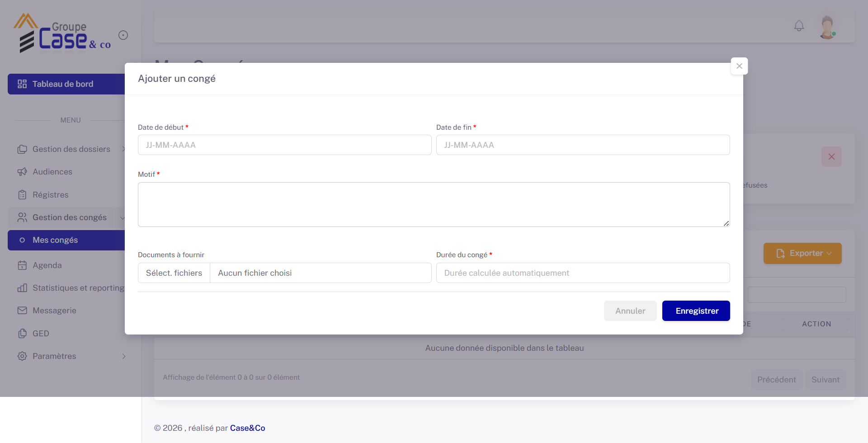Click the red X icon button behind dialog

[831, 157]
